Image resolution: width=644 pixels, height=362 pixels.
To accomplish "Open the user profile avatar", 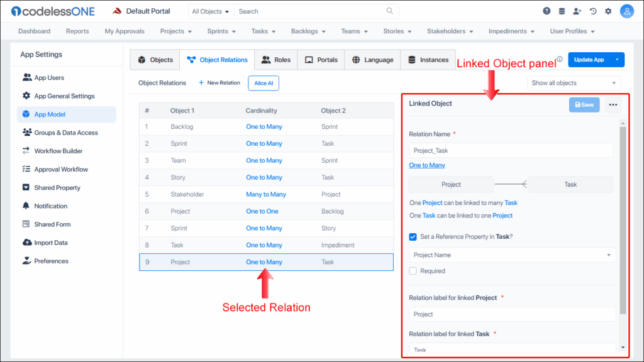I will 626,11.
